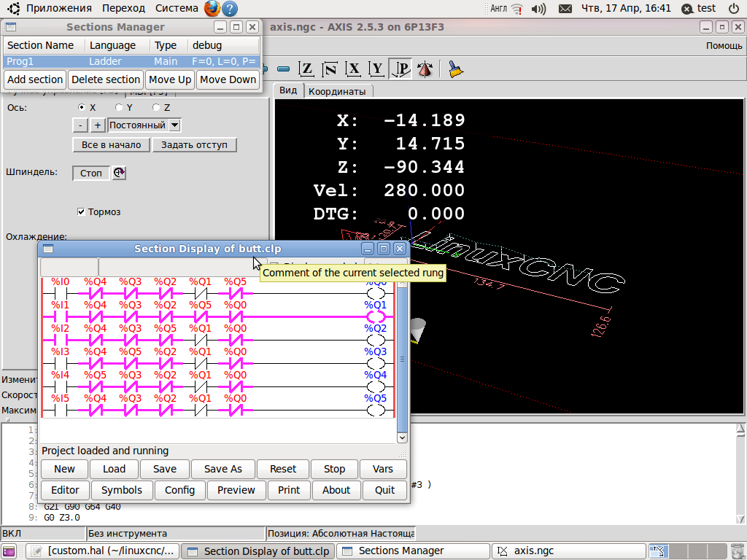Click the ladder vertical scrollbar thumb

(402, 359)
